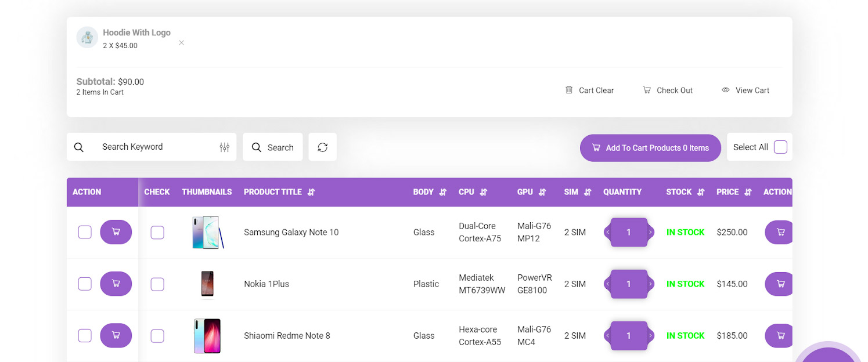Increase quantity for Samsung Galaxy Note 10
The width and height of the screenshot is (868, 362).
coord(651,232)
